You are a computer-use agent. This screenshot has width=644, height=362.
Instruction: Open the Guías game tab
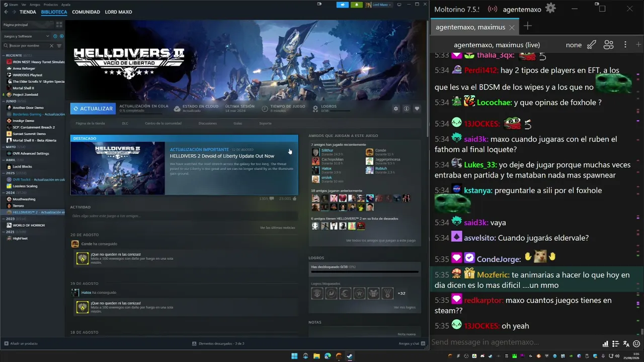237,123
